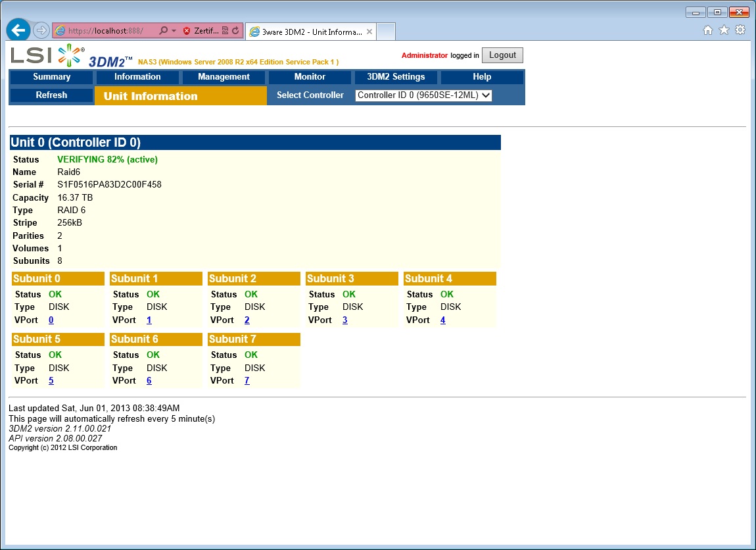Click the type value 'RAID 6'
756x550 pixels.
[72, 210]
